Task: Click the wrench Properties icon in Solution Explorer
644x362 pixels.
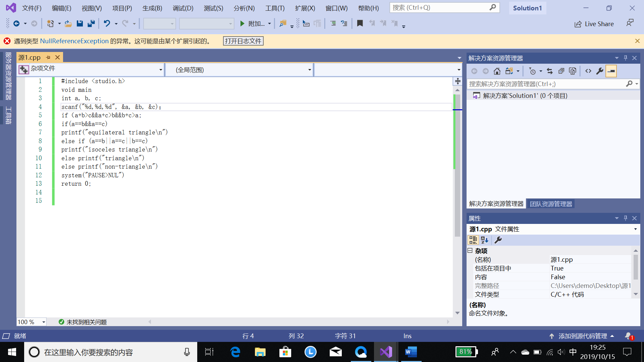Action: click(600, 71)
